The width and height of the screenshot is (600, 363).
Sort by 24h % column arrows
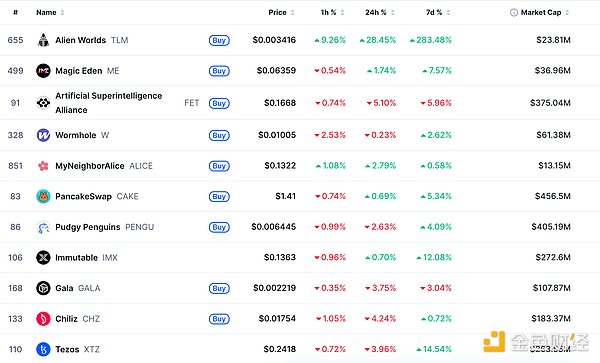[x=393, y=13]
